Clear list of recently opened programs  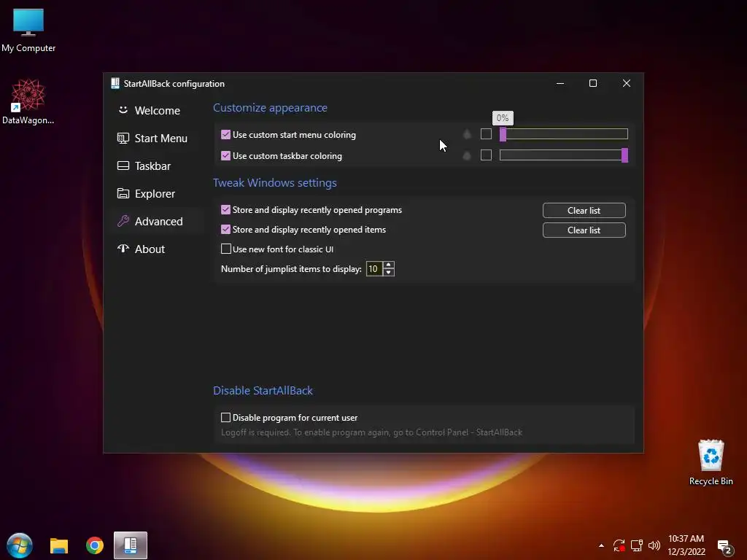click(x=584, y=211)
